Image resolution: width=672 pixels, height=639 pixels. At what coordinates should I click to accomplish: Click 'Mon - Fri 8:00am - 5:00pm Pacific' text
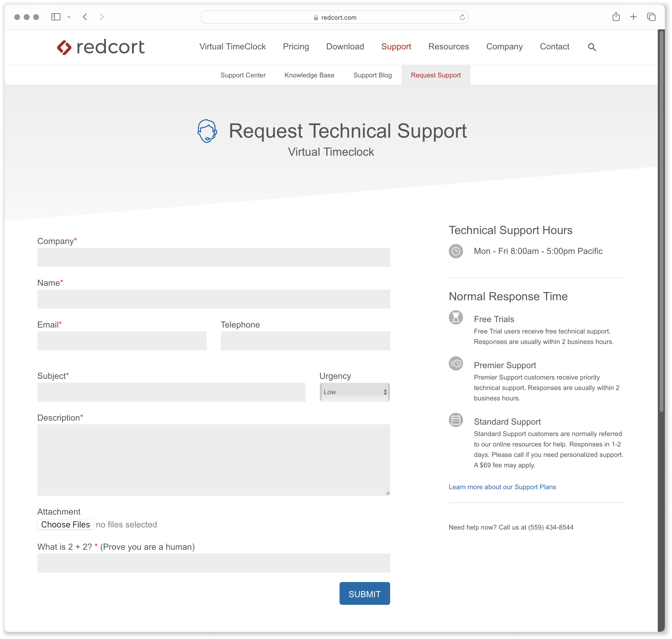click(538, 251)
